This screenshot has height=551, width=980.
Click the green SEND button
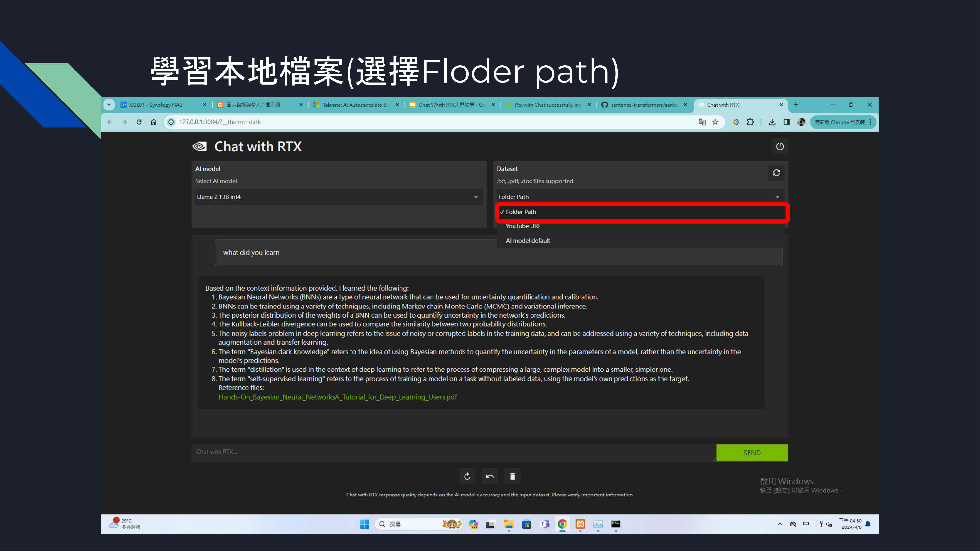pos(752,452)
